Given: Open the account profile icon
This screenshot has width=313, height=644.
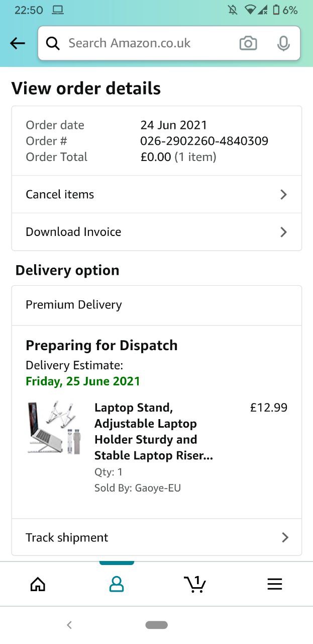Looking at the screenshot, I should (x=117, y=584).
